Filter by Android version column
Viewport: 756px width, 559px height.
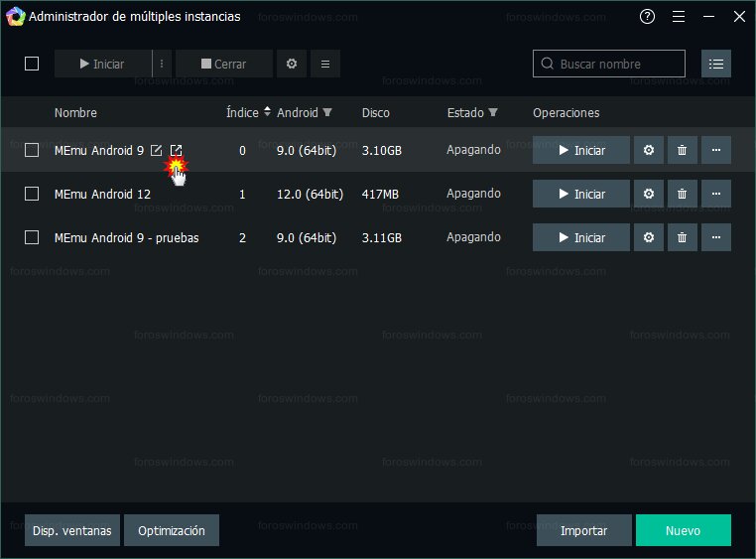[x=327, y=112]
